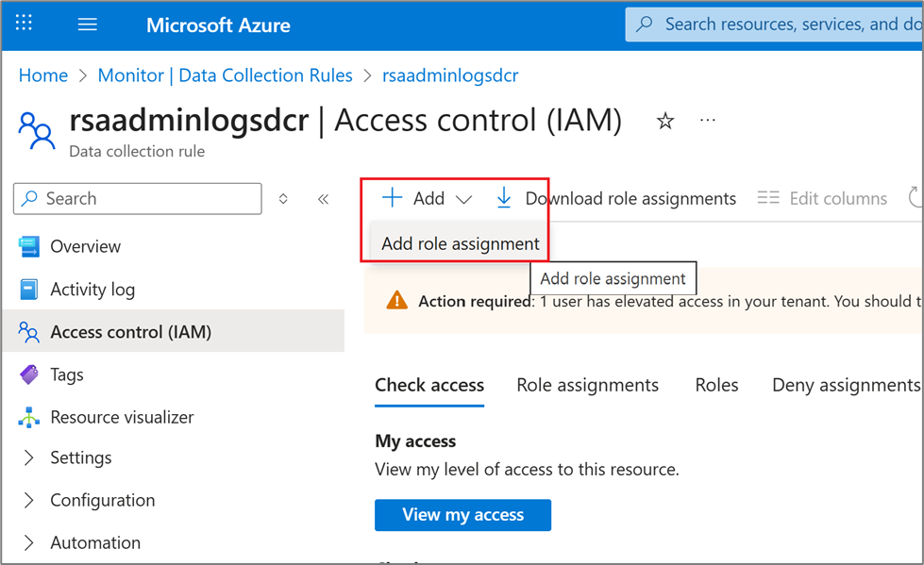Image resolution: width=924 pixels, height=565 pixels.
Task: Click the sidebar Search input field
Action: [137, 199]
